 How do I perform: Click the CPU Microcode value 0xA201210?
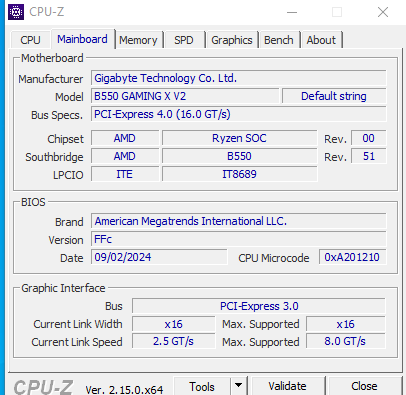352,257
